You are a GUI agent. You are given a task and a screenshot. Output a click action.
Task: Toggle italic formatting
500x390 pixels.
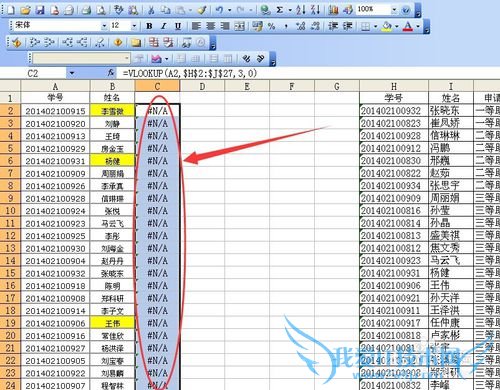pos(164,26)
